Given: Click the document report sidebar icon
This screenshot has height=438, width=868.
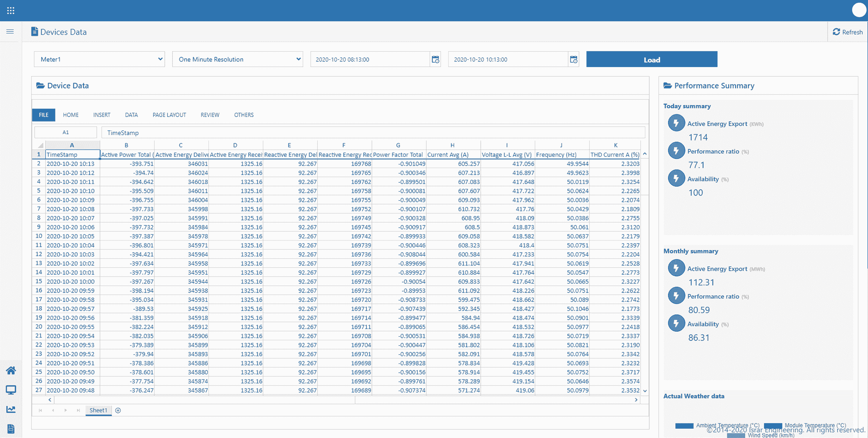Looking at the screenshot, I should click(11, 429).
